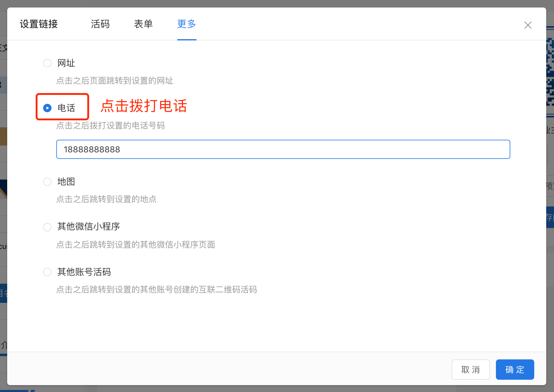Screen dimensions: 554x392
Task: Enable the 其他微信小程序 radio option
Action: 47,227
